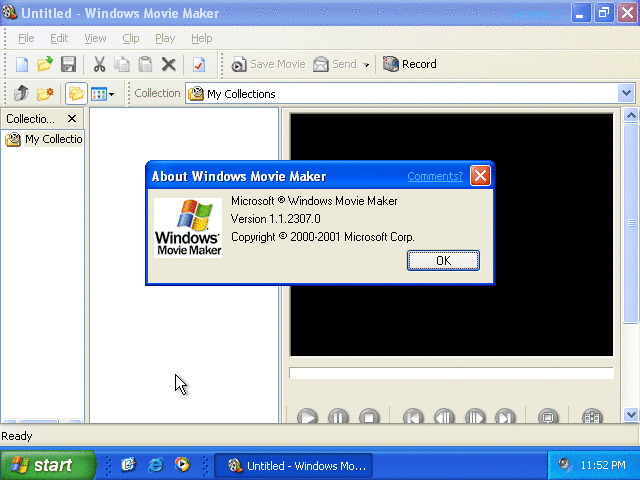Click the Version 1.1.2307.0 text
This screenshot has height=480, width=640.
tap(276, 219)
